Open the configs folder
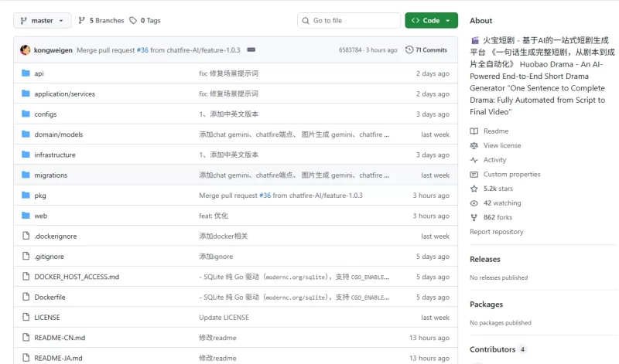This screenshot has height=364, width=619. (x=46, y=114)
